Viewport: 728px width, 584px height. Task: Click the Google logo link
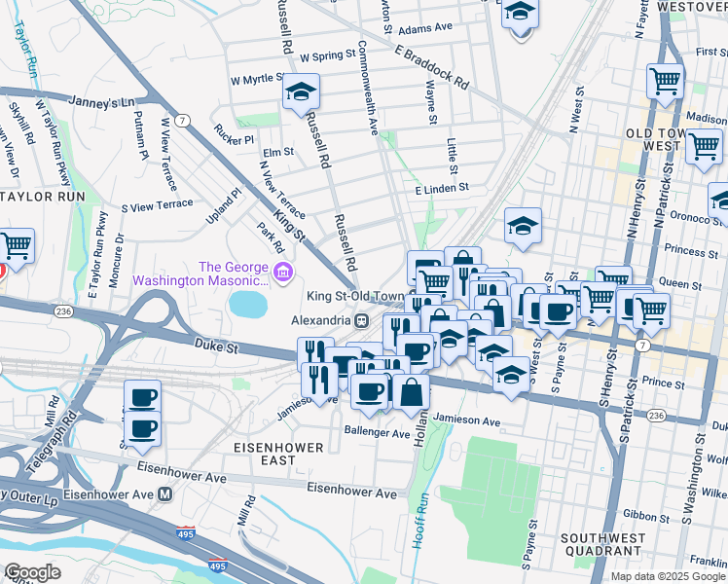click(x=32, y=573)
